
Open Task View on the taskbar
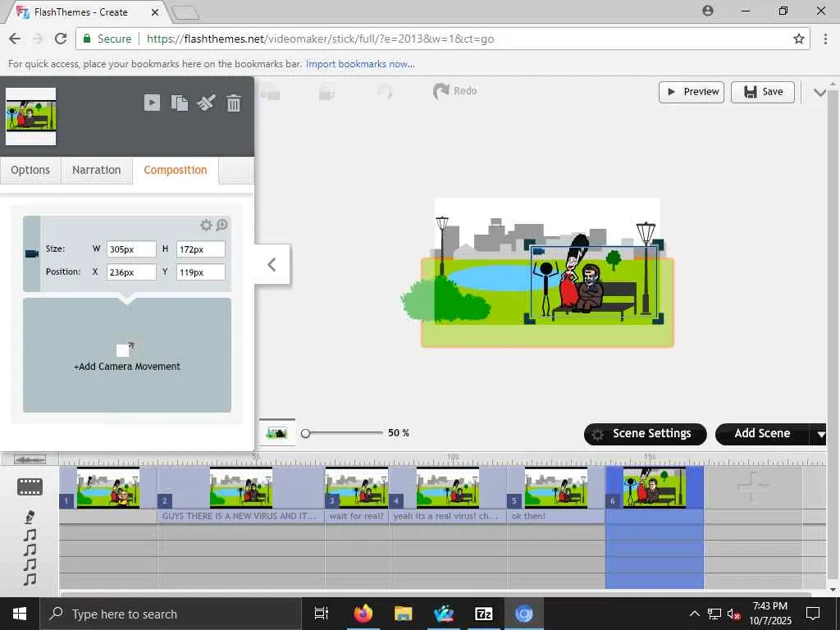click(322, 614)
